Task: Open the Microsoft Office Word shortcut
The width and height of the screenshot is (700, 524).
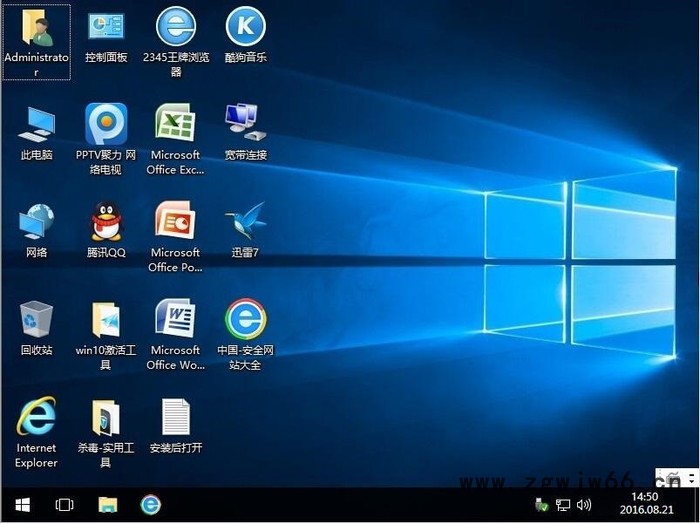Action: coord(176,320)
